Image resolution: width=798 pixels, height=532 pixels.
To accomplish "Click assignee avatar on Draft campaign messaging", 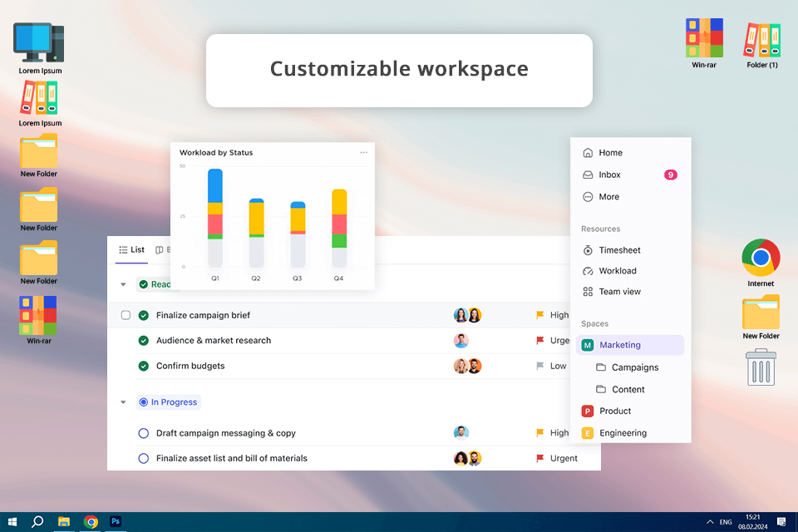I will (461, 433).
